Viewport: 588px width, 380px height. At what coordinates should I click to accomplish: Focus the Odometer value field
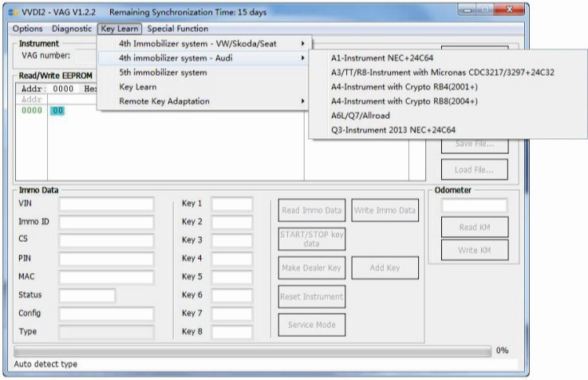pyautogui.click(x=475, y=205)
